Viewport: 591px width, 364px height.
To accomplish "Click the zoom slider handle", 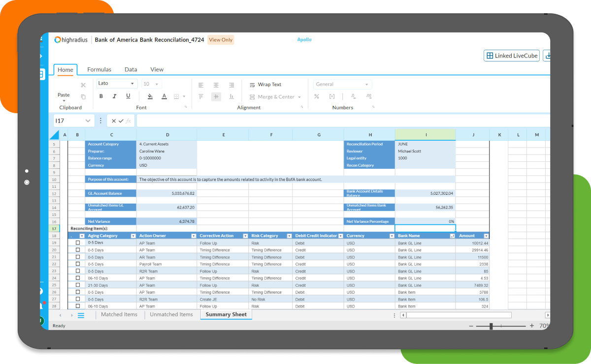I will (491, 326).
